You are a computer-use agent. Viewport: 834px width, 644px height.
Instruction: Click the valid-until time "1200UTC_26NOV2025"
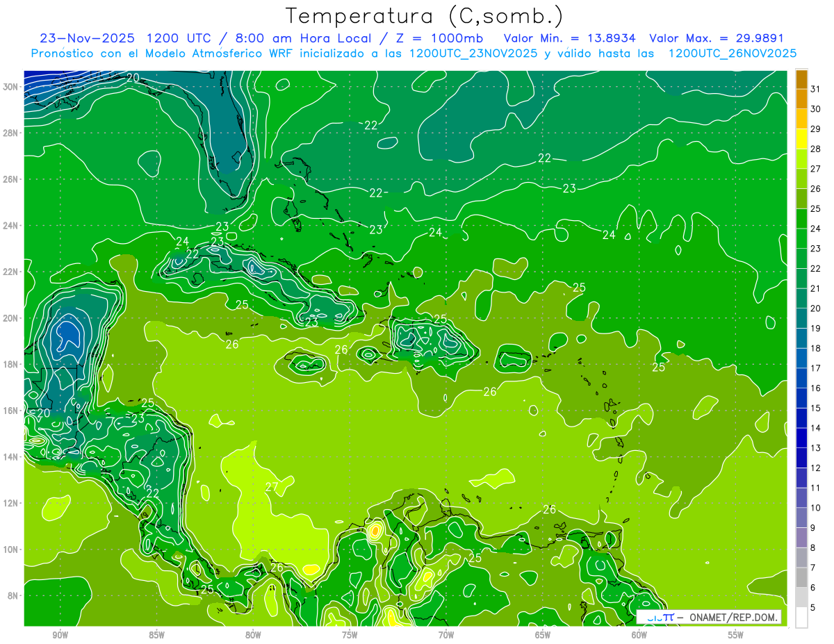tap(733, 53)
